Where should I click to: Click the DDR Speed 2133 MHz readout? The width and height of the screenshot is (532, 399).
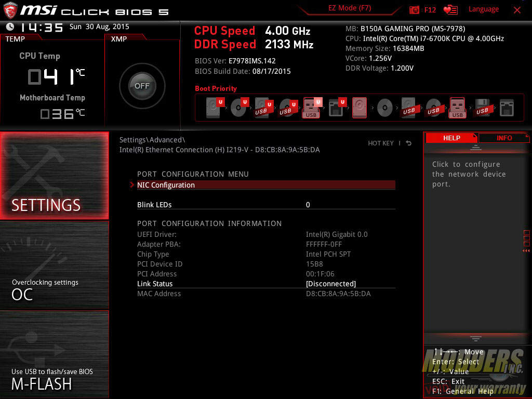254,45
